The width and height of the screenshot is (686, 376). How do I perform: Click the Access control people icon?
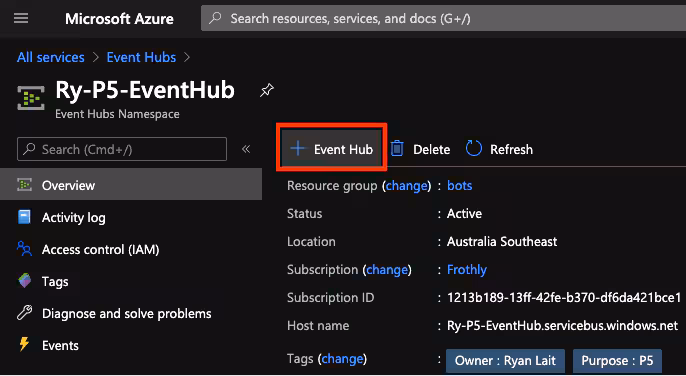pos(24,249)
